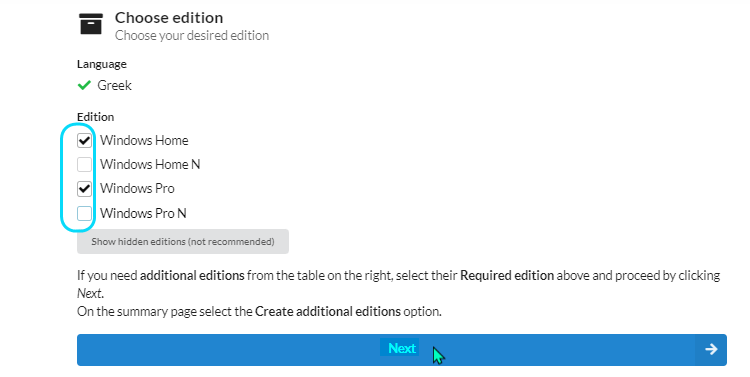Click the Windows Pro N label text

(143, 213)
